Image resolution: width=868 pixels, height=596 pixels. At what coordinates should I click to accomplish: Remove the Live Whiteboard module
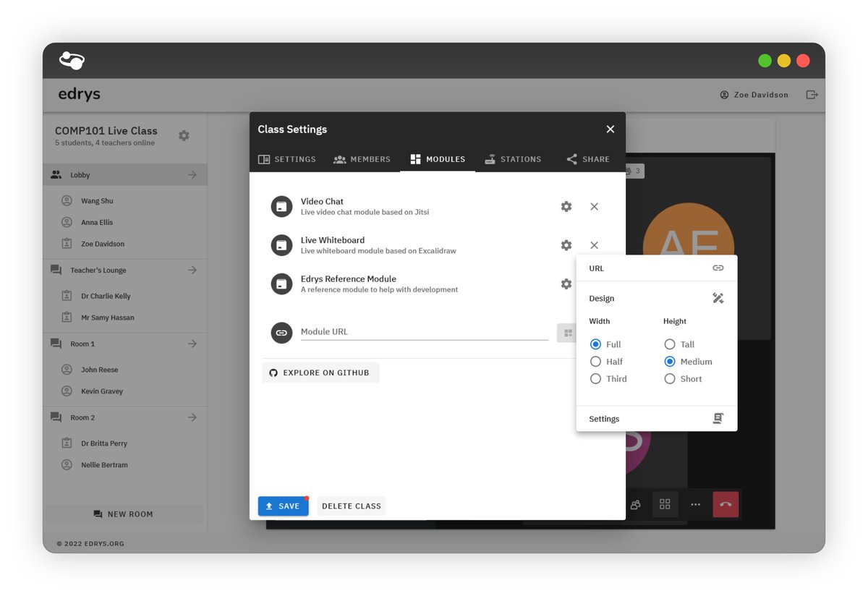coord(594,245)
